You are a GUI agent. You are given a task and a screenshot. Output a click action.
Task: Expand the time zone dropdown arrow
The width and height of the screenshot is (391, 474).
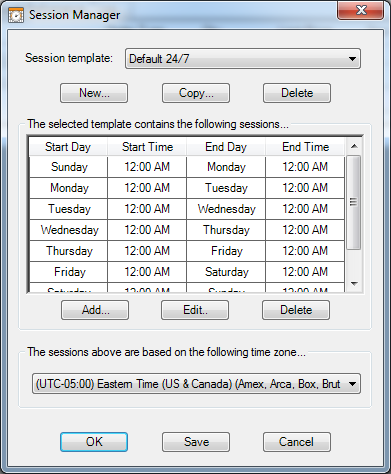click(352, 384)
